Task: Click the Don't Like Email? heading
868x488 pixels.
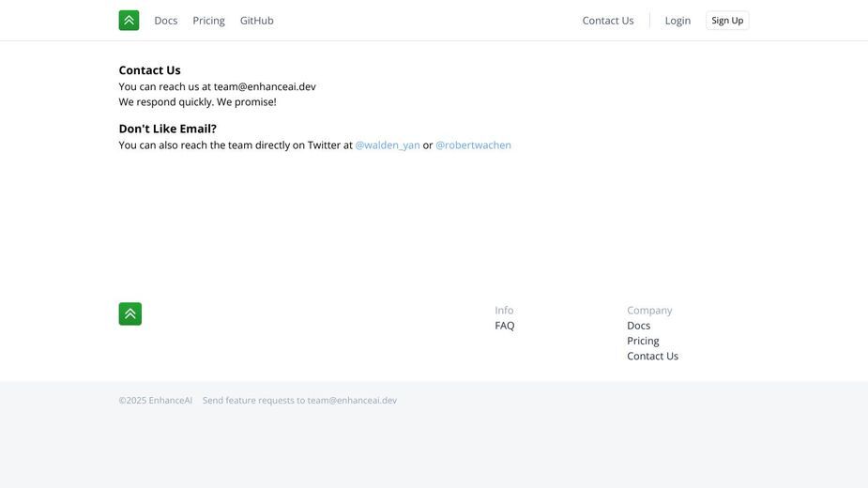Action: (x=168, y=129)
